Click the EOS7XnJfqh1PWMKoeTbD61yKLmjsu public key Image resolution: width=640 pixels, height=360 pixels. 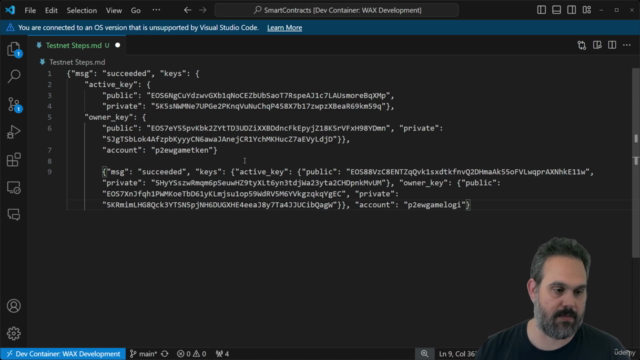[x=224, y=194]
